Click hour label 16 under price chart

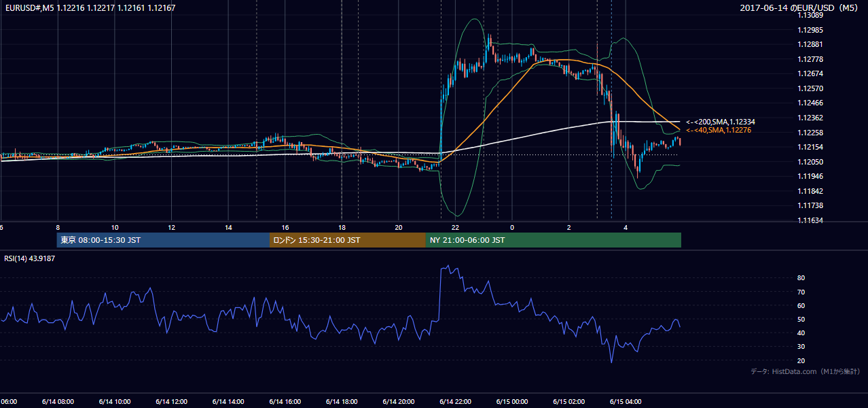(x=285, y=227)
